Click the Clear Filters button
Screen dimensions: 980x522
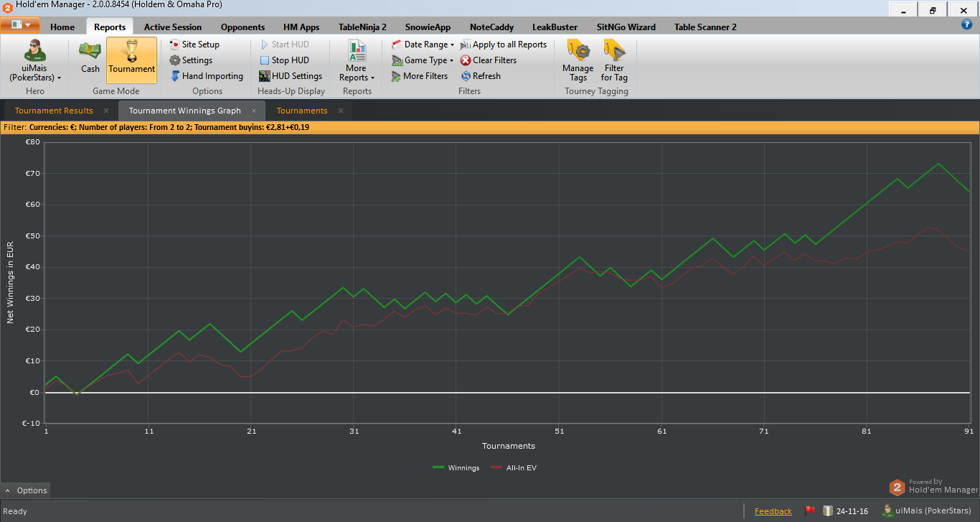[489, 60]
